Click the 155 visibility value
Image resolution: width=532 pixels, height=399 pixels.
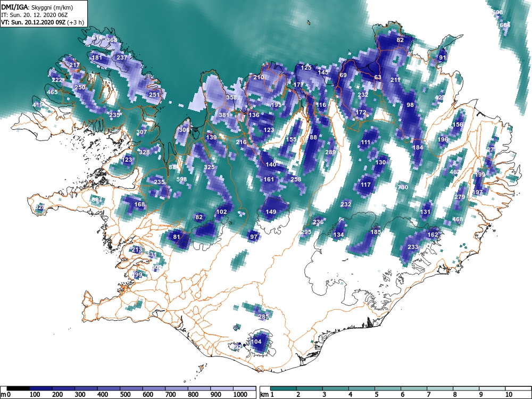point(292,139)
